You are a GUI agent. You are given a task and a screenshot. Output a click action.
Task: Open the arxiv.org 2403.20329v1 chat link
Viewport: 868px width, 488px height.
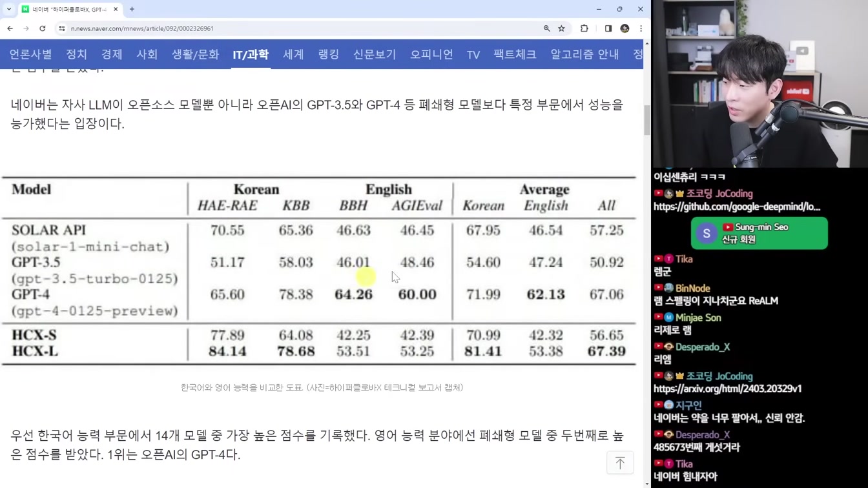click(728, 389)
